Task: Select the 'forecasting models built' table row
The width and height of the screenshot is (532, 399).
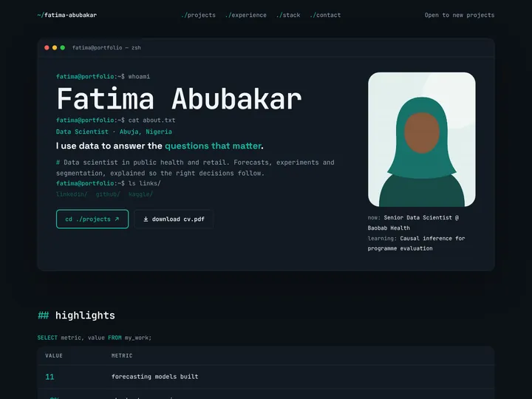Action: pos(266,377)
